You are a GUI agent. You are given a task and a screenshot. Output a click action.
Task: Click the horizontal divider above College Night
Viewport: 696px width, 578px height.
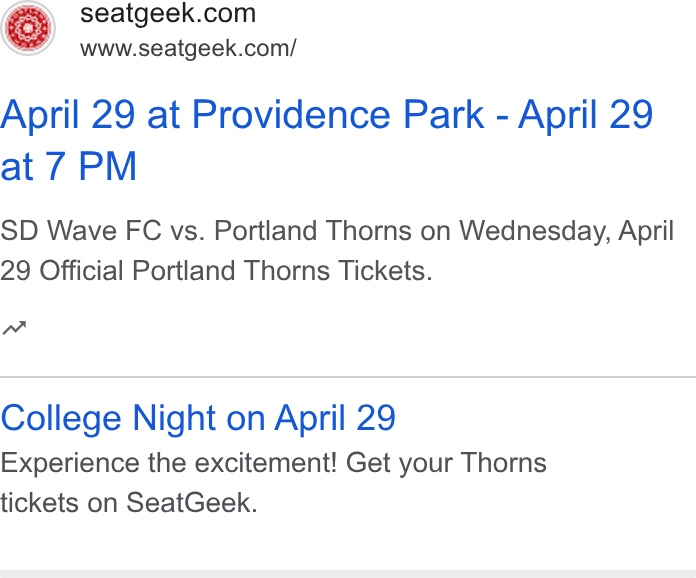click(348, 377)
